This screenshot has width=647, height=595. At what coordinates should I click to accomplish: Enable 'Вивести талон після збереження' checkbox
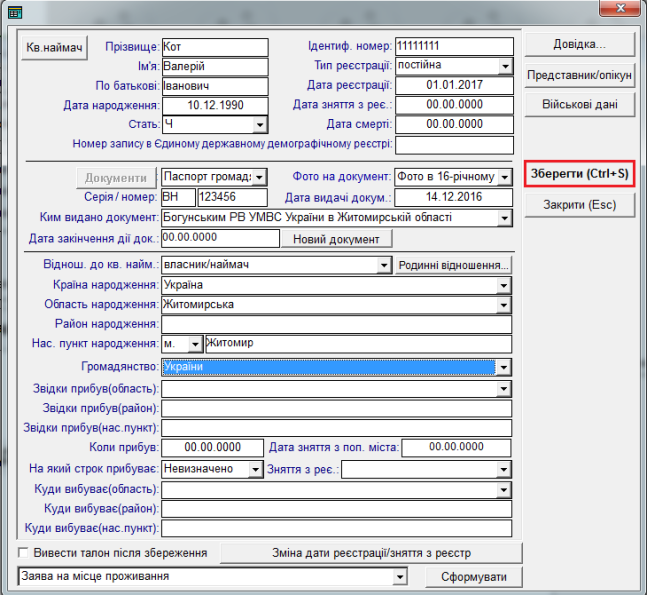[x=24, y=553]
